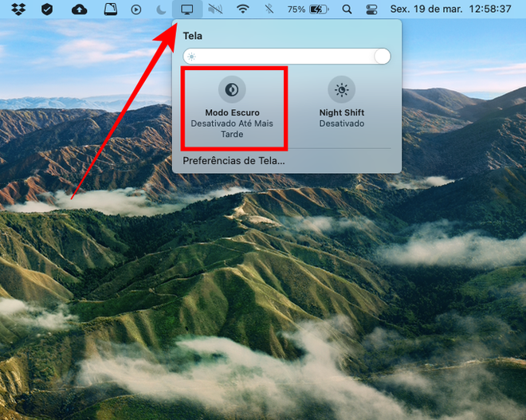Open Spotlight search magnifier
The image size is (526, 420).
347,10
